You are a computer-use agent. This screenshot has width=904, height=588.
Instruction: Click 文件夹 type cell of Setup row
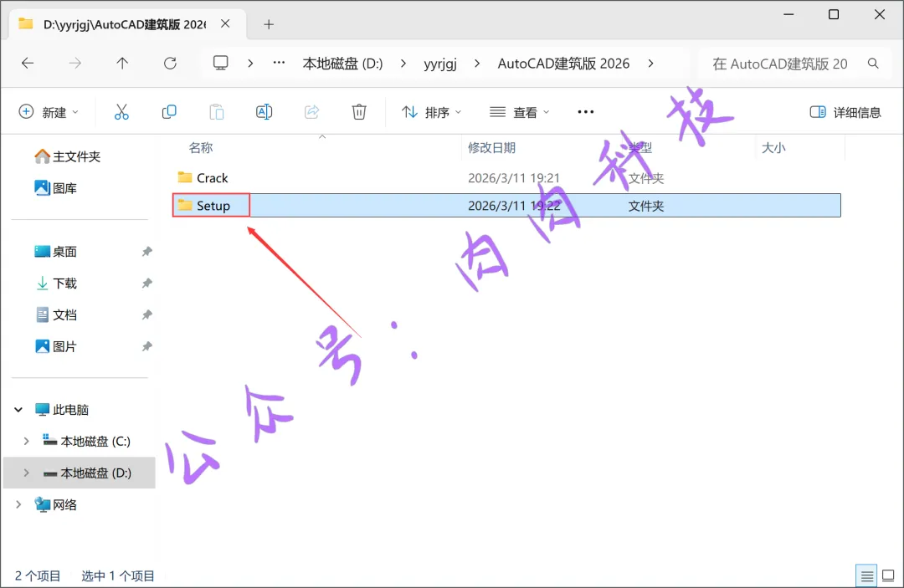645,206
